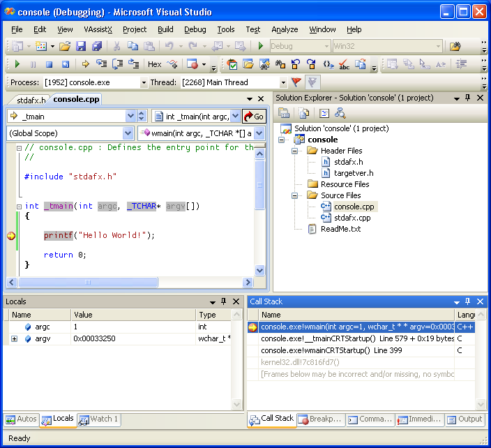Toggle auto-hide pin on Locals panel
The image size is (491, 448).
point(223,301)
